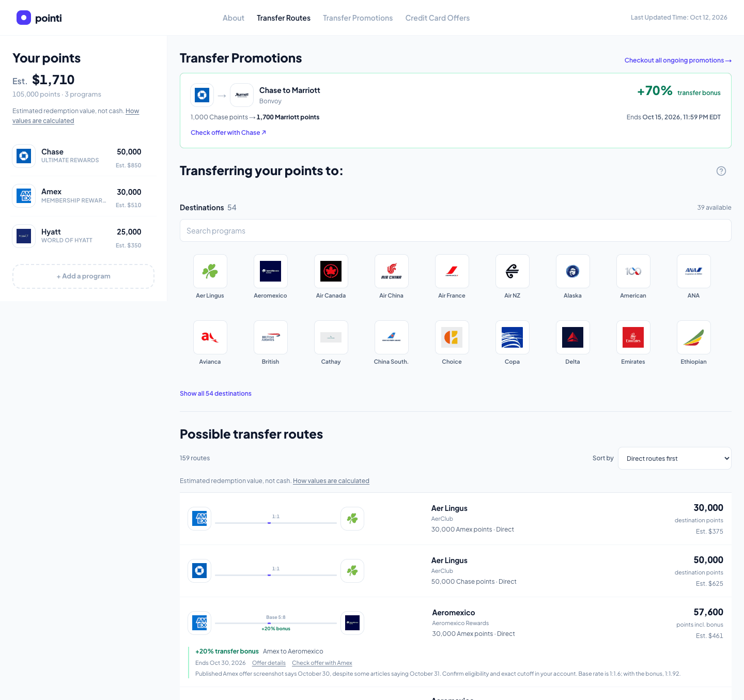Click the pointi logo icon

pos(24,18)
